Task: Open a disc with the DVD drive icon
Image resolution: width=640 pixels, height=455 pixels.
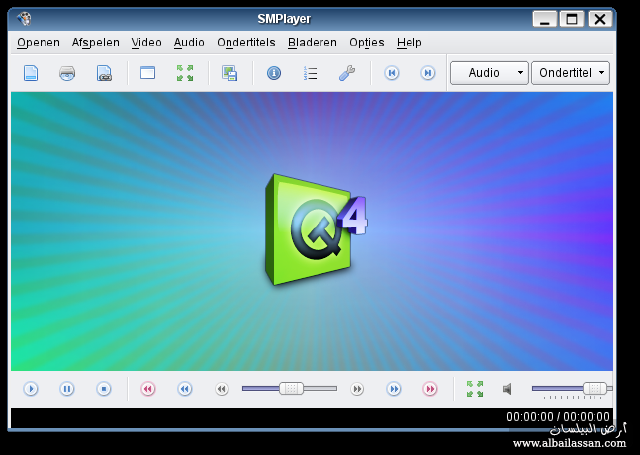Action: [x=67, y=73]
